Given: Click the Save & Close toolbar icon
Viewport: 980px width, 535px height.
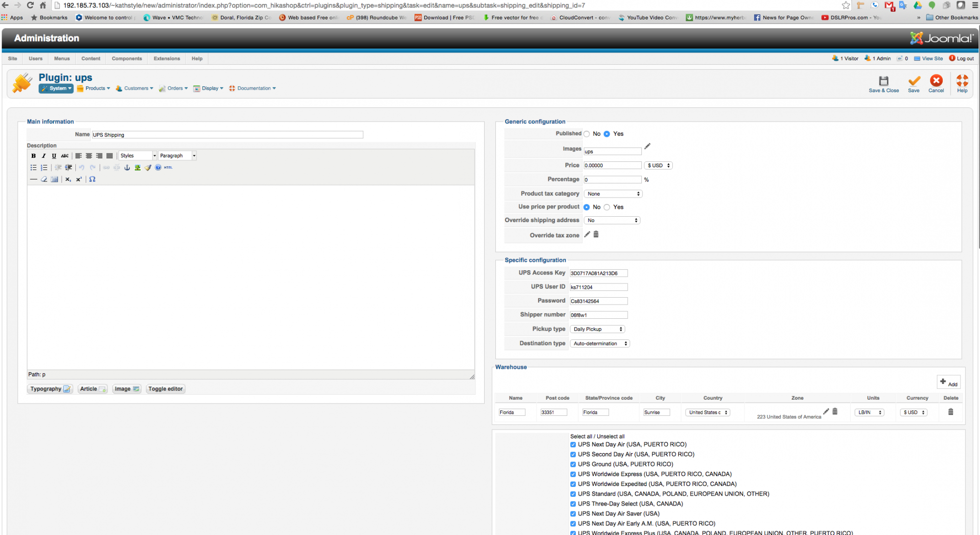Looking at the screenshot, I should (883, 81).
